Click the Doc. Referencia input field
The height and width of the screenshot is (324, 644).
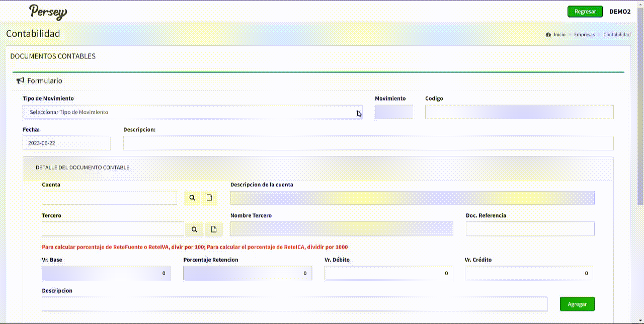point(530,229)
